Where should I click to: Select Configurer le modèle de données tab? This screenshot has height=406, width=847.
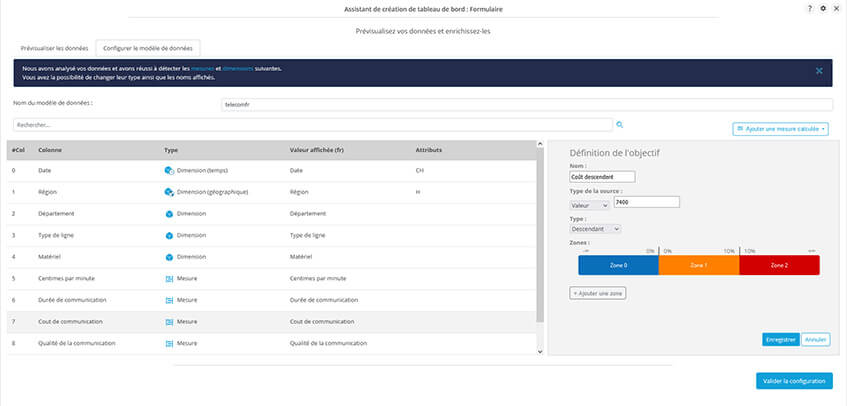[148, 47]
